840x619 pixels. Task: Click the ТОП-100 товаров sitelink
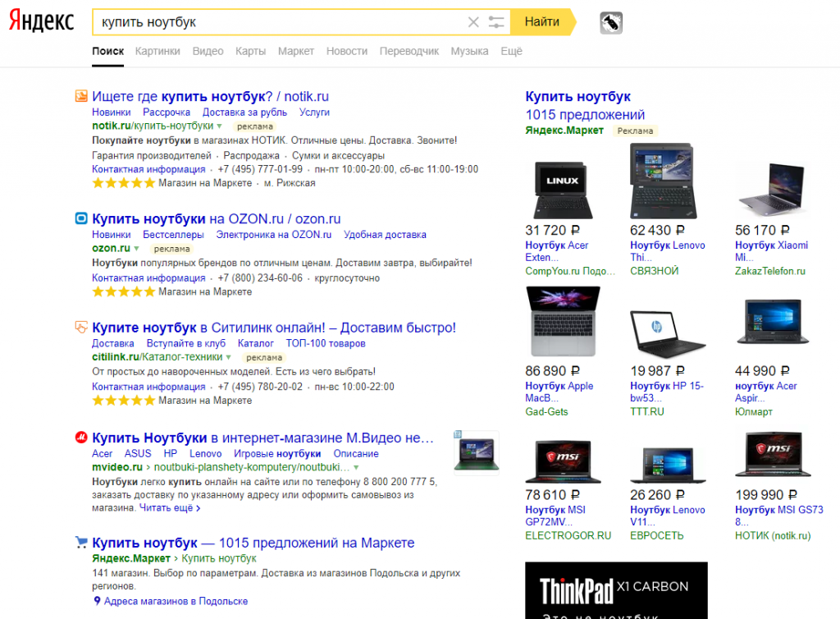[325, 343]
